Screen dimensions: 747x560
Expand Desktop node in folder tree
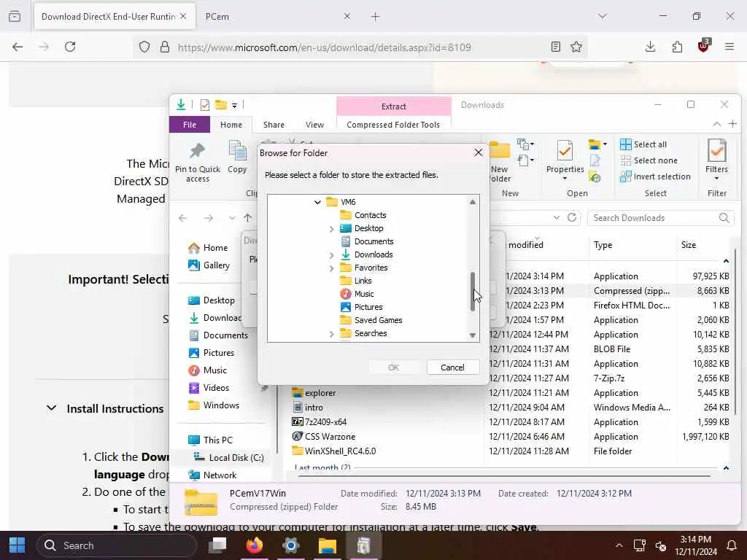coord(332,228)
